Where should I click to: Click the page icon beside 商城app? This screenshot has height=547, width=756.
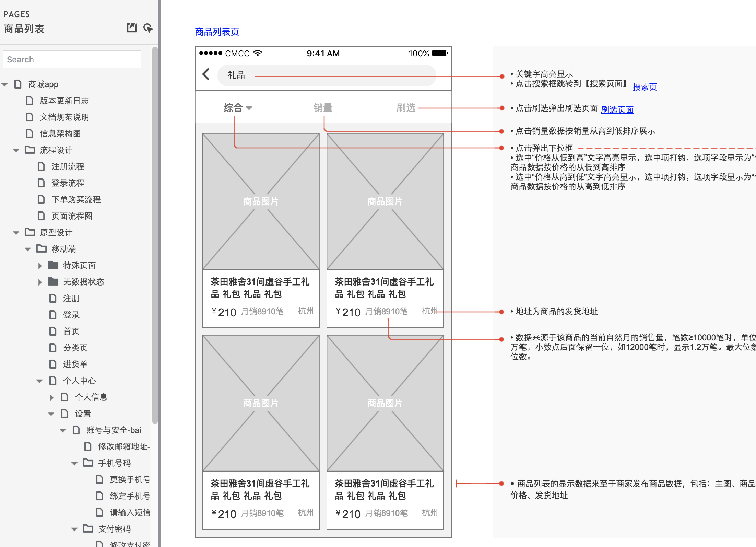click(x=18, y=84)
